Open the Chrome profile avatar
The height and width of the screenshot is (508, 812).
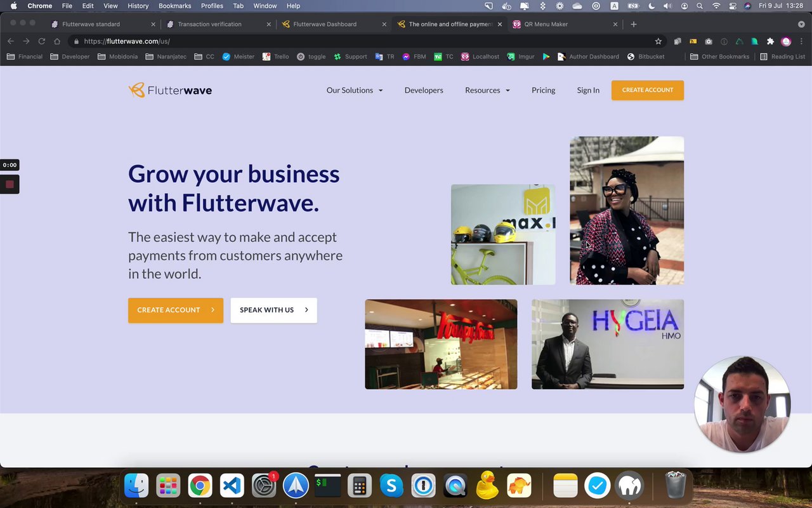click(786, 41)
